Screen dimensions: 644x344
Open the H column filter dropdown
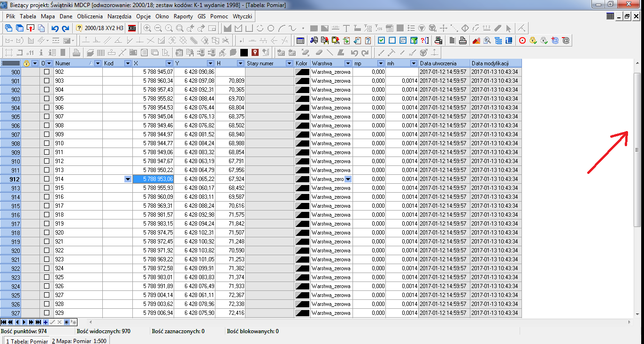click(240, 63)
